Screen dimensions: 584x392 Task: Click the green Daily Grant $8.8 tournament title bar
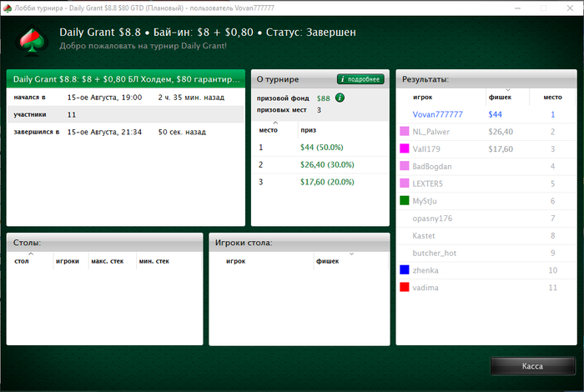point(126,79)
